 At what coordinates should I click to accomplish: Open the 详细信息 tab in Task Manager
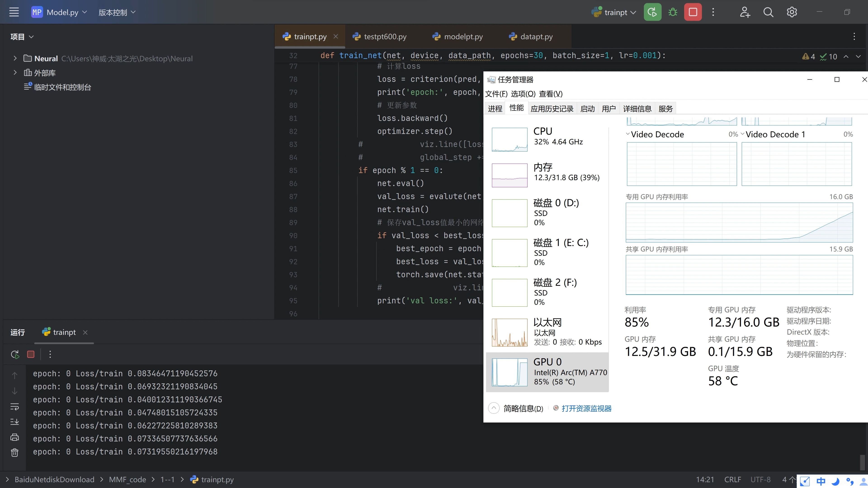pyautogui.click(x=637, y=108)
